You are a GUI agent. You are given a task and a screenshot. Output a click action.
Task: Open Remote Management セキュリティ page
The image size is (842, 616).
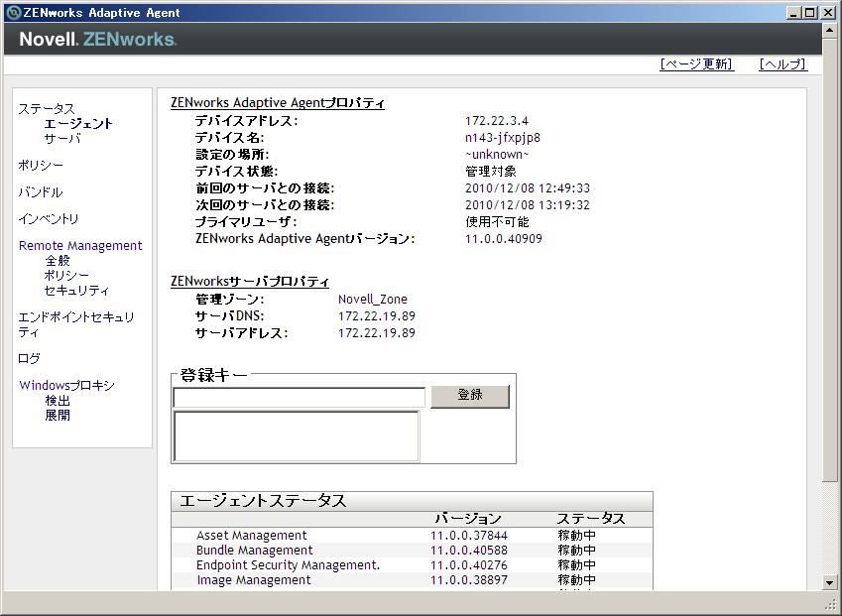coord(76,291)
